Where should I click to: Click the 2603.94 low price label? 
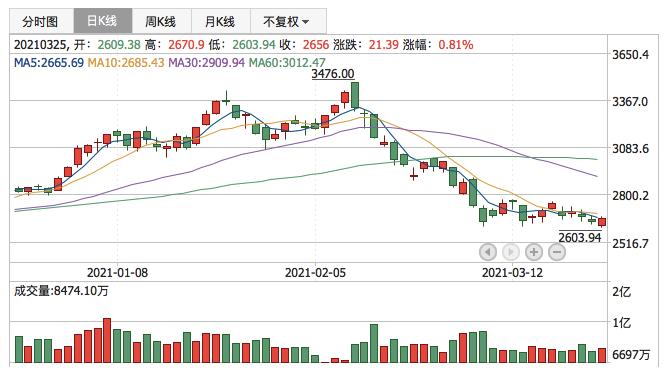coord(580,237)
